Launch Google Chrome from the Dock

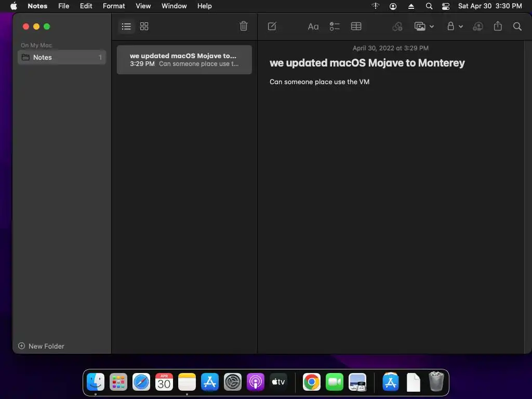[x=312, y=382]
